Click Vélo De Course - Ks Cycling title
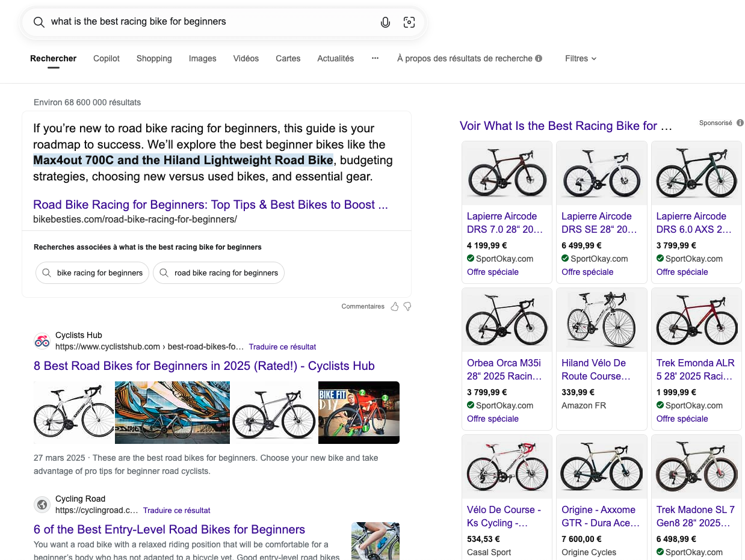Image resolution: width=745 pixels, height=560 pixels. 504,516
